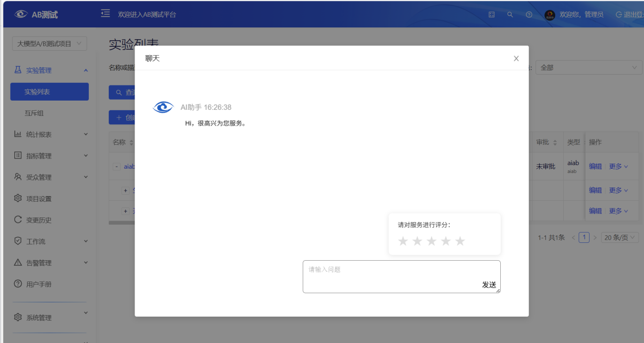Image resolution: width=644 pixels, height=343 pixels.
Task: Open the help question-mark icon
Action: (528, 15)
